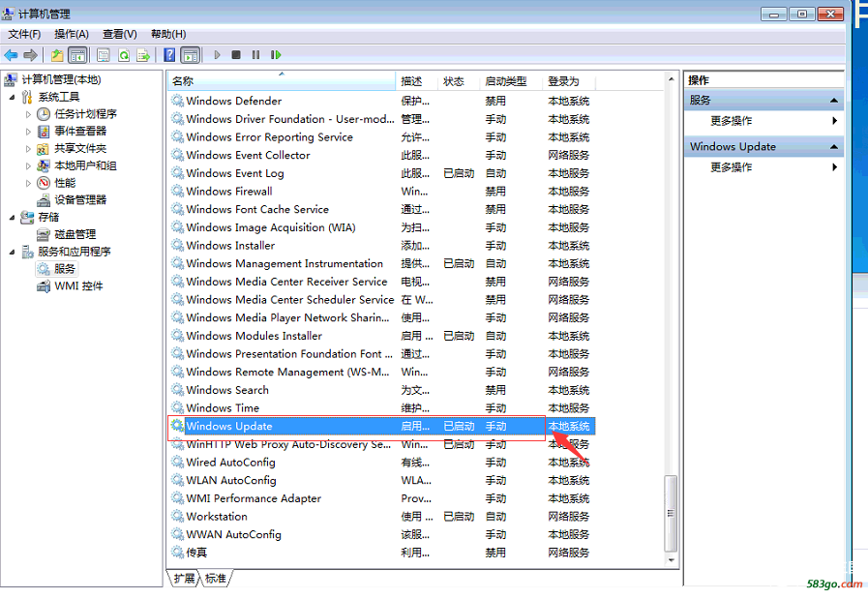The width and height of the screenshot is (868, 599).
Task: Click the services list scroll-down arrow
Action: [671, 559]
